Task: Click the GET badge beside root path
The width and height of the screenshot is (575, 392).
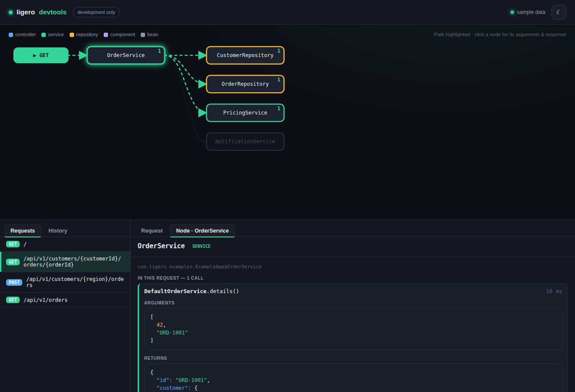Action: point(13,244)
